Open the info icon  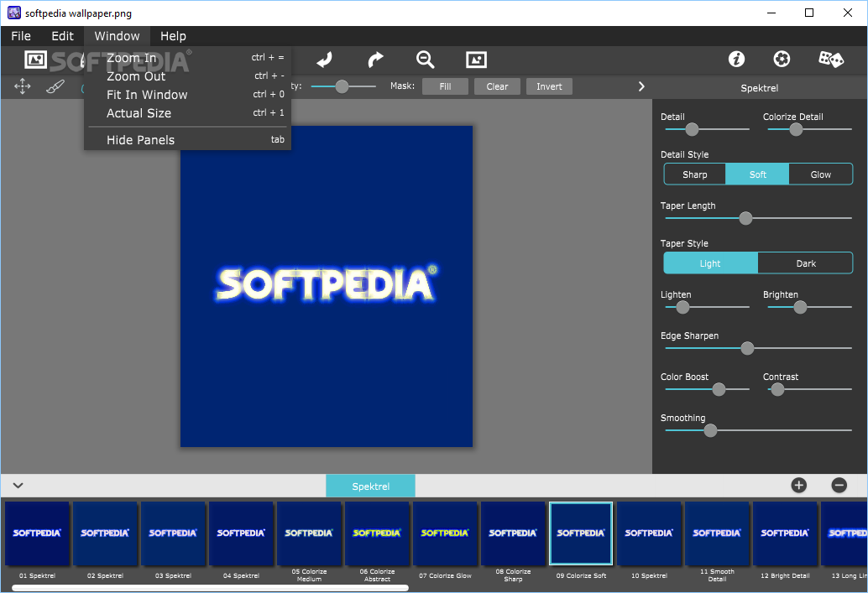coord(736,59)
